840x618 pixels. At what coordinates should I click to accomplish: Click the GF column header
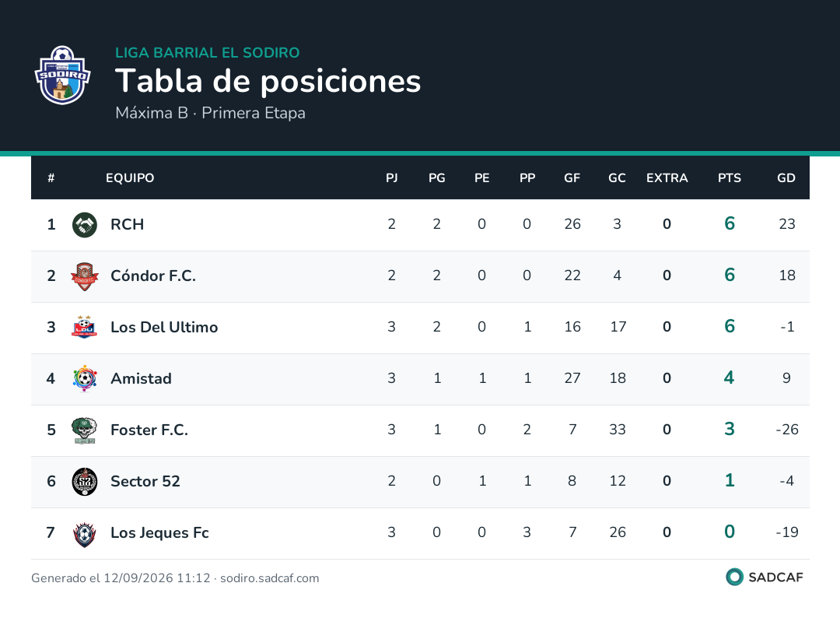point(572,178)
